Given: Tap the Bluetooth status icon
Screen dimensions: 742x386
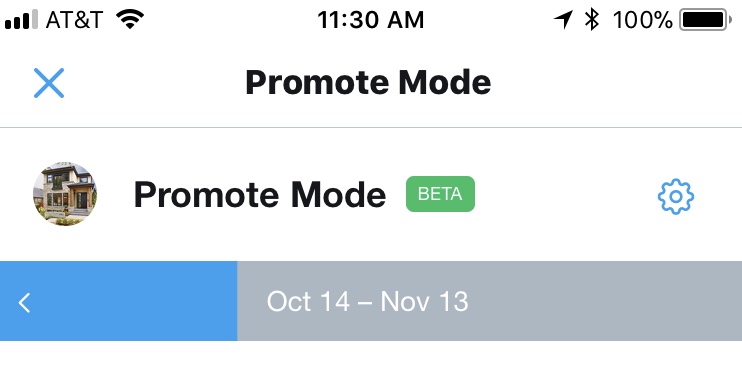Looking at the screenshot, I should click(x=592, y=20).
